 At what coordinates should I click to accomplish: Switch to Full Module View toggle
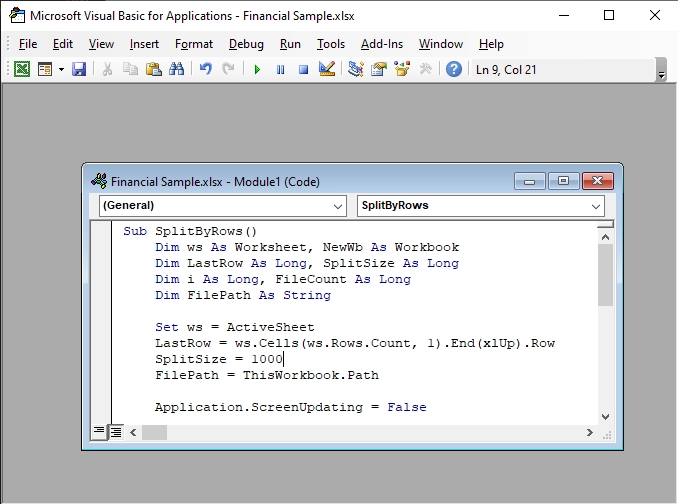click(116, 432)
